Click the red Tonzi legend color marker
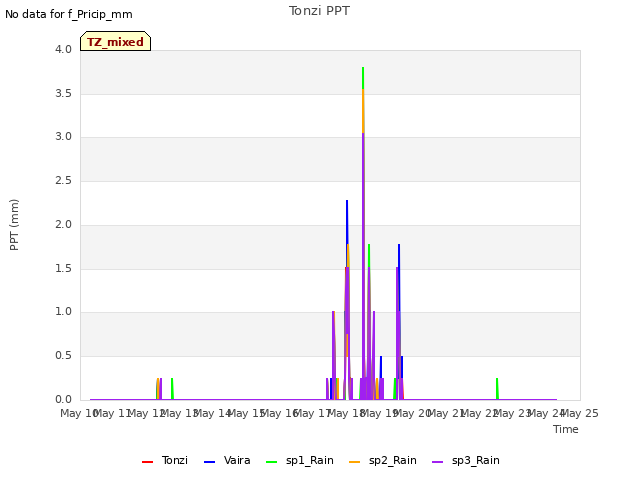640x480 pixels. click(147, 462)
